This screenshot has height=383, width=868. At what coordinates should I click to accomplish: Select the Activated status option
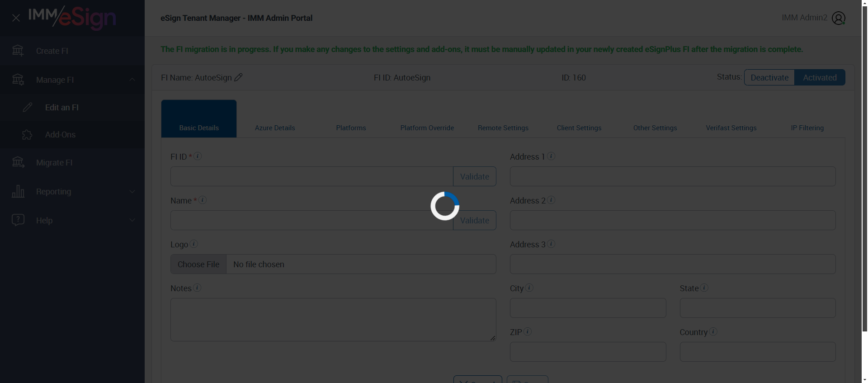pyautogui.click(x=820, y=77)
